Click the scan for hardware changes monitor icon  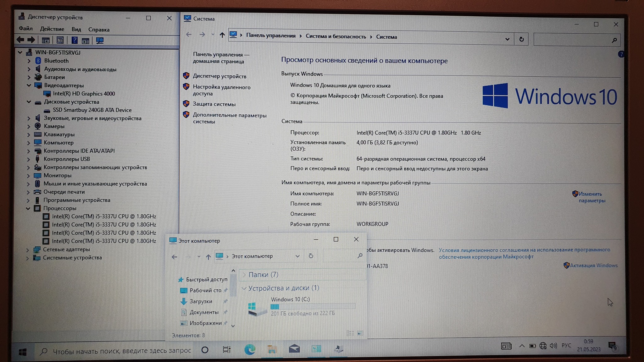pyautogui.click(x=100, y=41)
